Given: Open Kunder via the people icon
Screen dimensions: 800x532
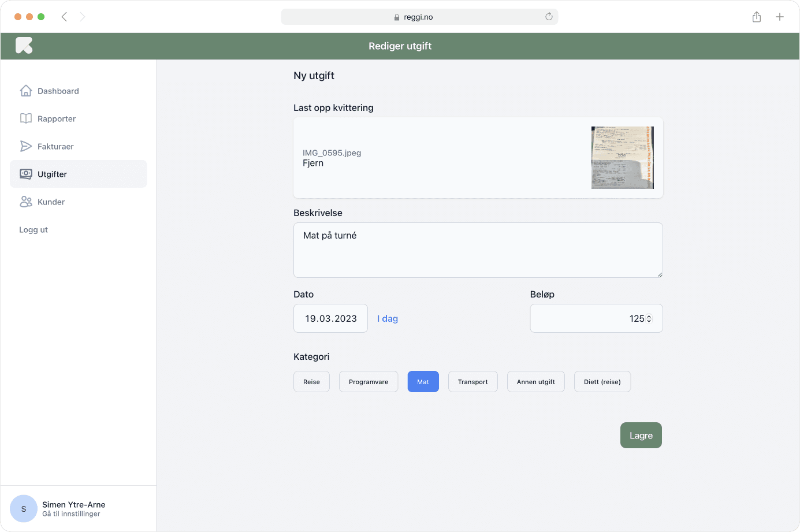Looking at the screenshot, I should pyautogui.click(x=26, y=202).
